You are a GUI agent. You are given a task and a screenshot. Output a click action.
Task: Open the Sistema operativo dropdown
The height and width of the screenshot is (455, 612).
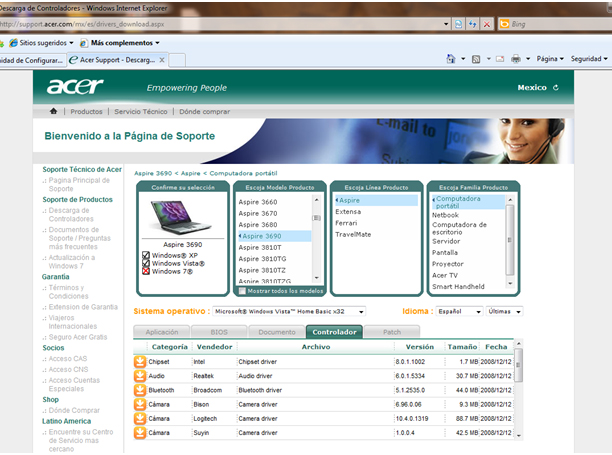click(289, 311)
